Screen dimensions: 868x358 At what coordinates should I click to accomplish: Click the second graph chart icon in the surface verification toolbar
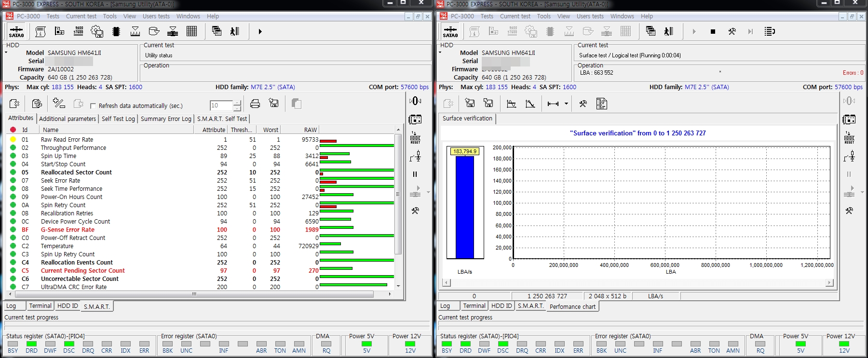[530, 104]
